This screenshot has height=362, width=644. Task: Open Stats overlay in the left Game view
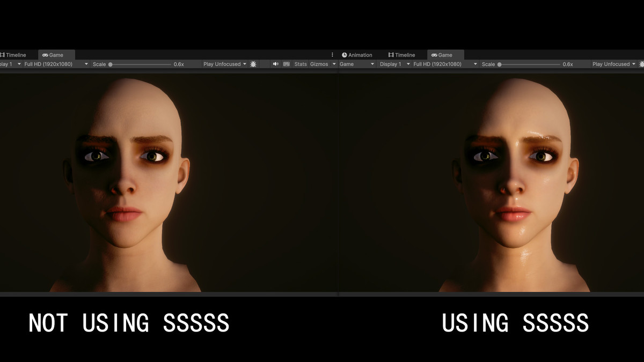click(300, 64)
